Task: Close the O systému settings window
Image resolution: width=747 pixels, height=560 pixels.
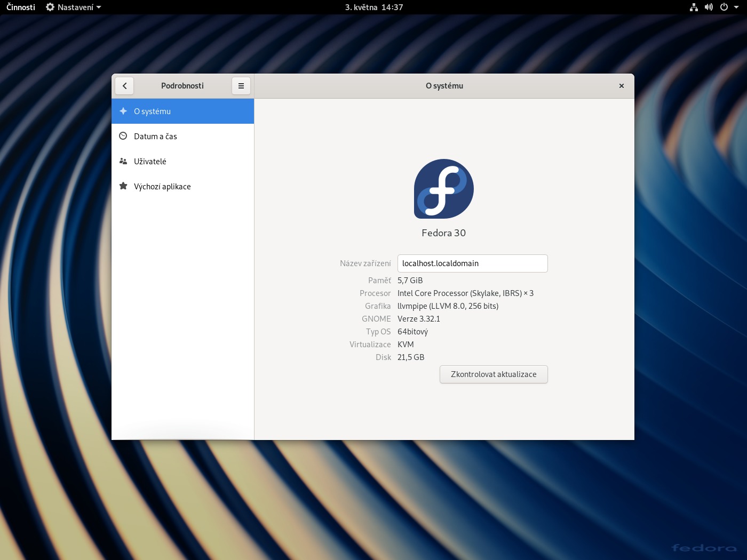Action: (x=621, y=86)
